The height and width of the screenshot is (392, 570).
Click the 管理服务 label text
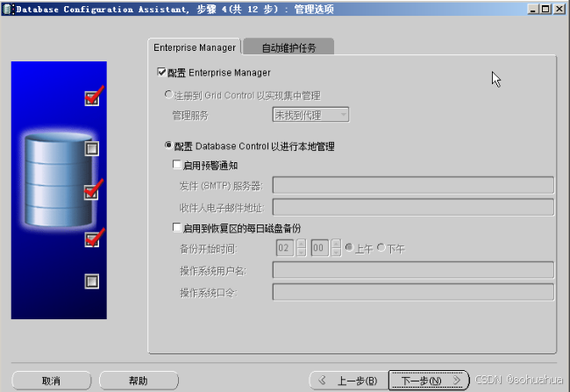coord(190,116)
